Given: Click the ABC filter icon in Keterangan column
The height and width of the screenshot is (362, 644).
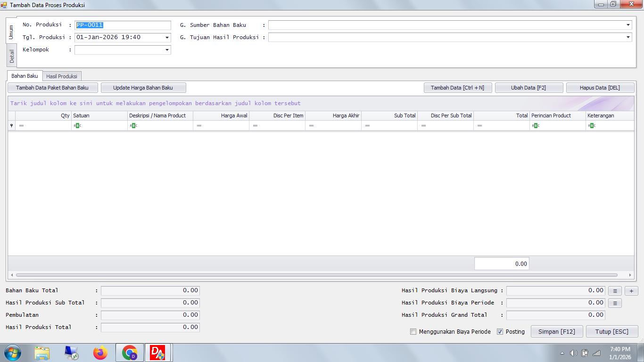Looking at the screenshot, I should click(x=592, y=125).
